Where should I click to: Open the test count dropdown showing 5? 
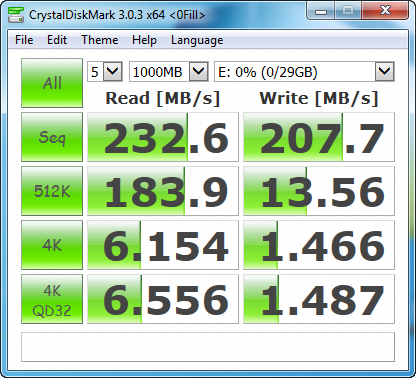(x=105, y=71)
